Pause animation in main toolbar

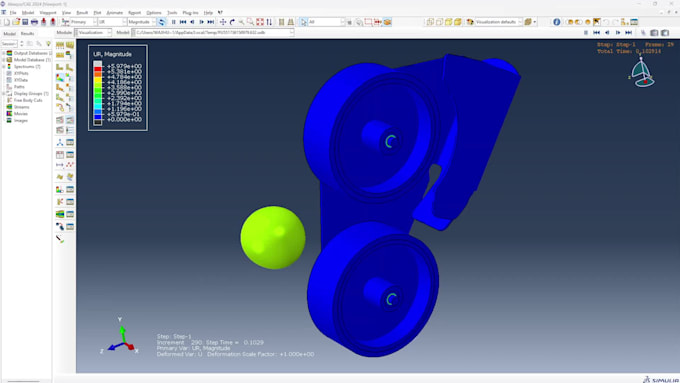[173, 22]
